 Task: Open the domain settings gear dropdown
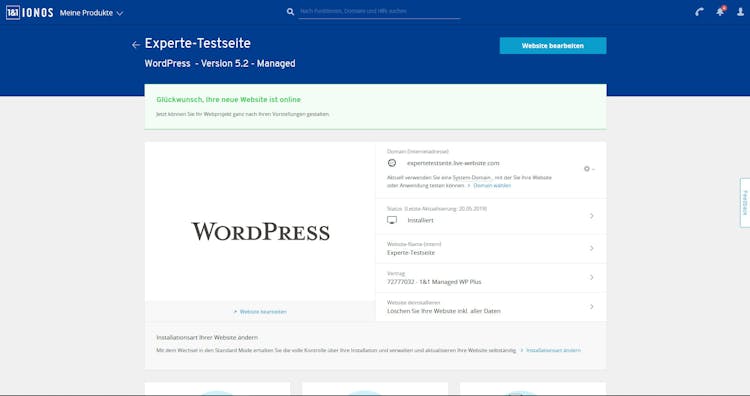click(x=589, y=169)
